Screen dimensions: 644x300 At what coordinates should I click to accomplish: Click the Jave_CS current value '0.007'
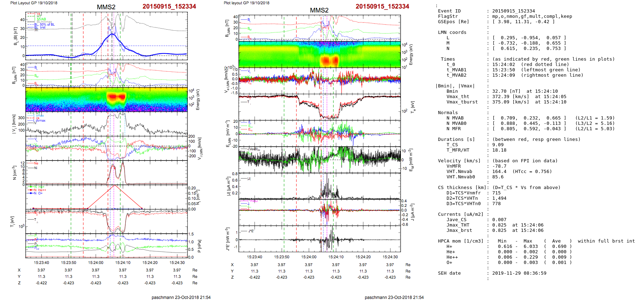499,220
